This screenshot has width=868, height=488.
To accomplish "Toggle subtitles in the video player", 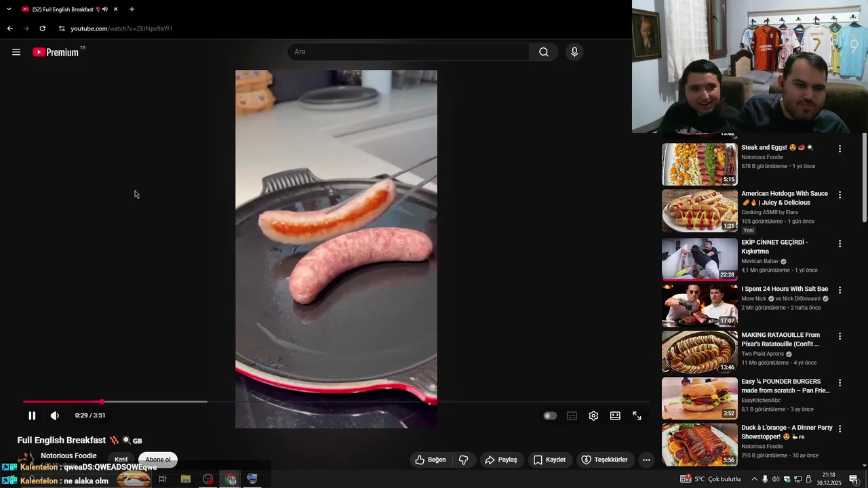I will (x=572, y=415).
